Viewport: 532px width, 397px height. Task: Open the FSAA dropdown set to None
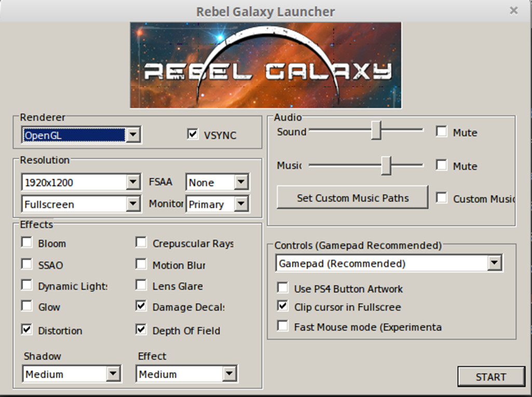[x=217, y=182]
